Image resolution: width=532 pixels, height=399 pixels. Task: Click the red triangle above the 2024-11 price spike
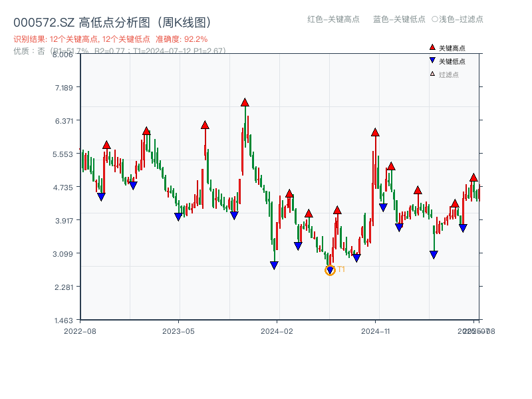coord(374,133)
